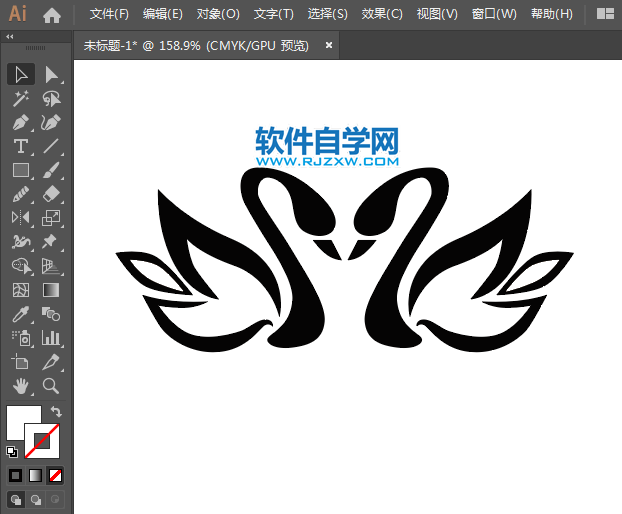Choose the Puppet Warp pin tool
The width and height of the screenshot is (622, 514).
point(52,242)
